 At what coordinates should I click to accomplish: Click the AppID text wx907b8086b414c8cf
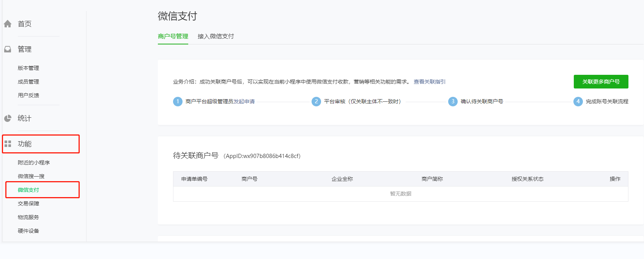pyautogui.click(x=271, y=156)
